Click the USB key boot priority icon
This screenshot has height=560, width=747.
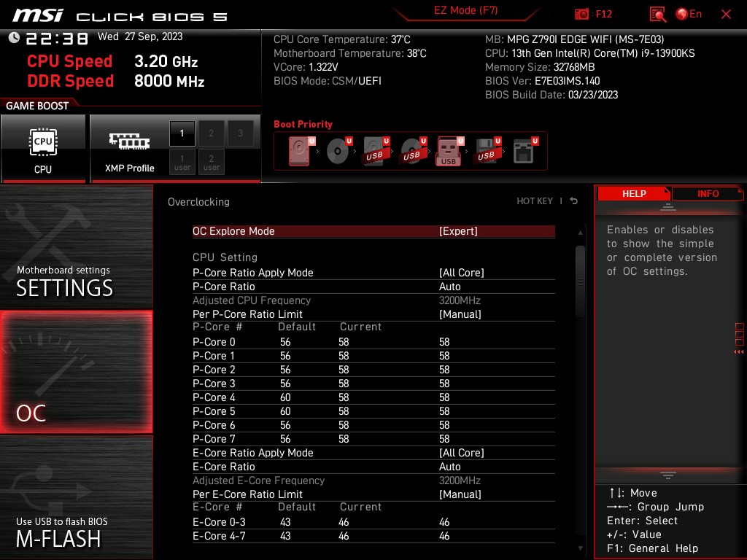(x=449, y=151)
